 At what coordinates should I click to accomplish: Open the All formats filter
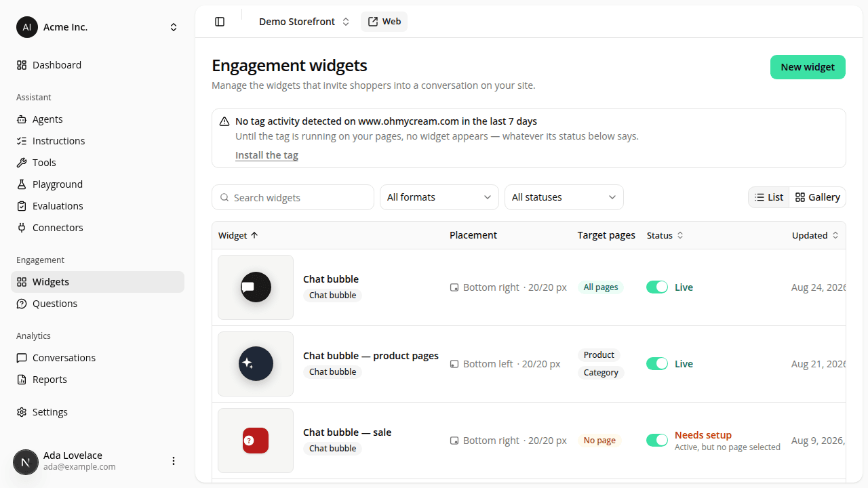[439, 197]
